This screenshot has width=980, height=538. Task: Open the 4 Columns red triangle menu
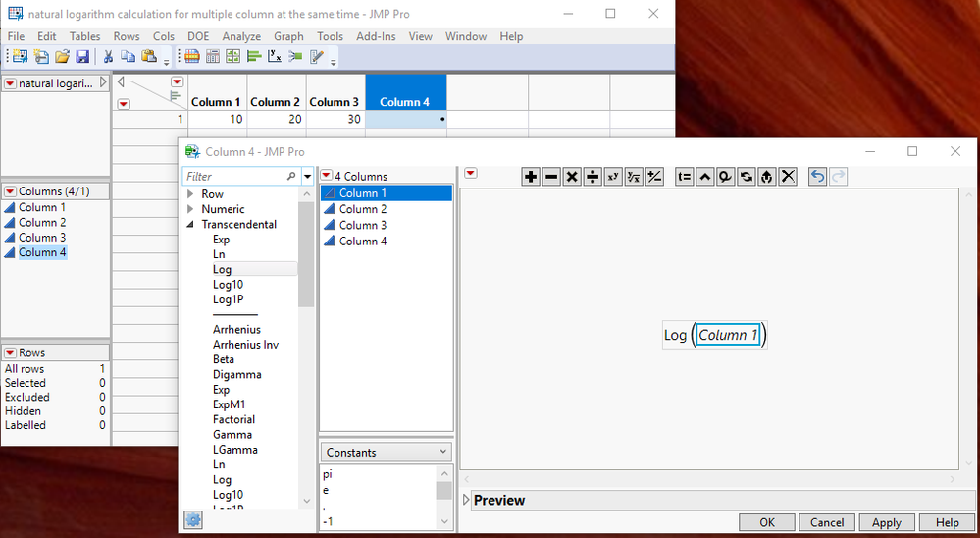pos(327,176)
